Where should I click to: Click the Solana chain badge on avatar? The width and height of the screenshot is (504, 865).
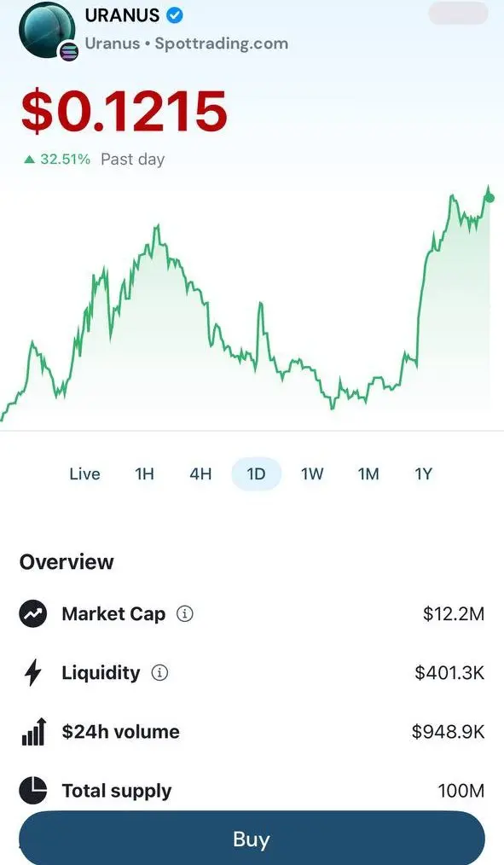coord(69,52)
